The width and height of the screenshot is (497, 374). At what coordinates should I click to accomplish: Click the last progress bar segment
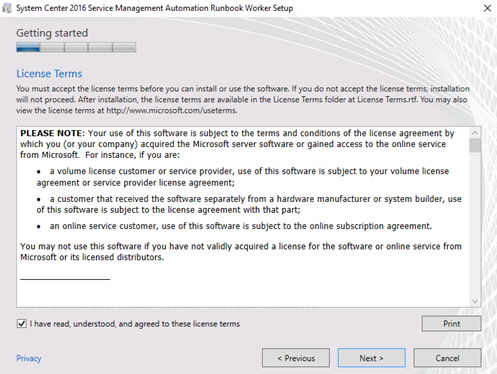point(124,47)
